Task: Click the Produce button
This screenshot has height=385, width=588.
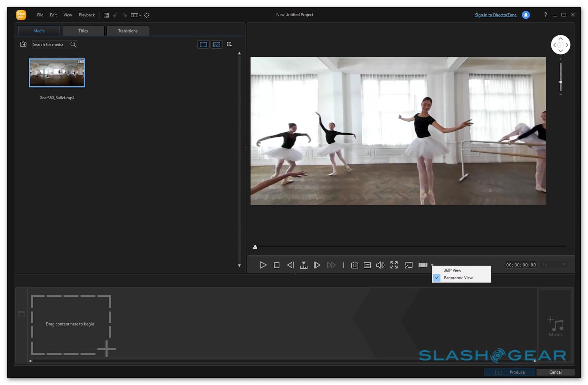Action: point(510,372)
